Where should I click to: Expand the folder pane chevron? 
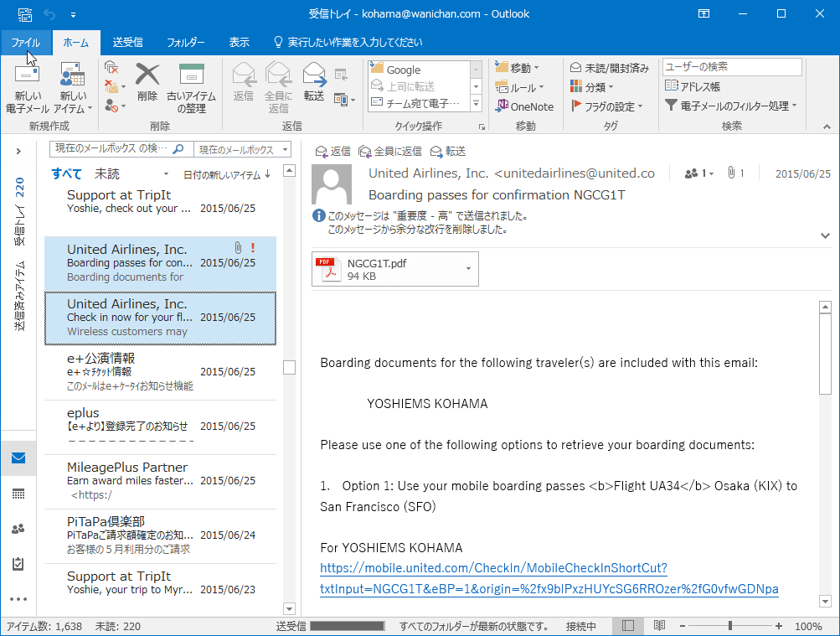click(18, 152)
